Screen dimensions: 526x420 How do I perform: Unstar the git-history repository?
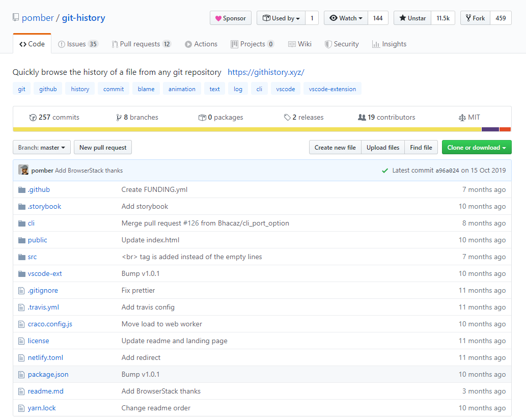[412, 18]
